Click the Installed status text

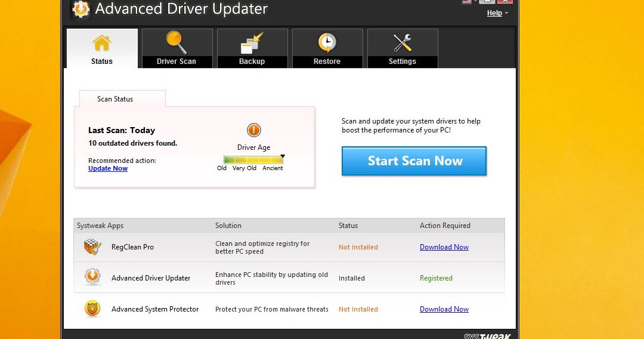[x=352, y=278]
